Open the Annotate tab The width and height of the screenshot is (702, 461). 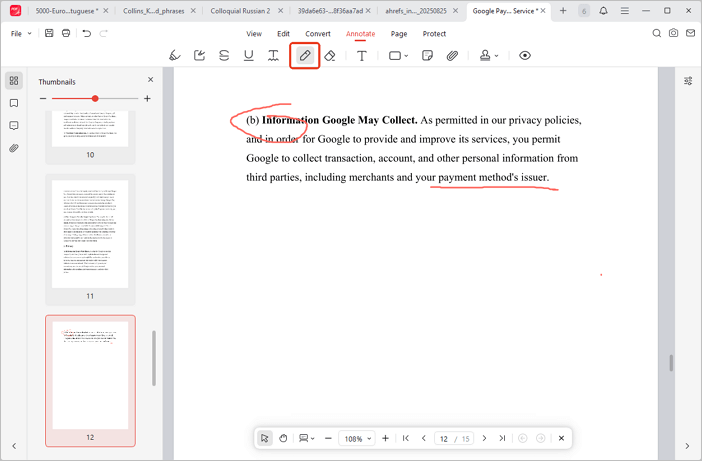360,34
